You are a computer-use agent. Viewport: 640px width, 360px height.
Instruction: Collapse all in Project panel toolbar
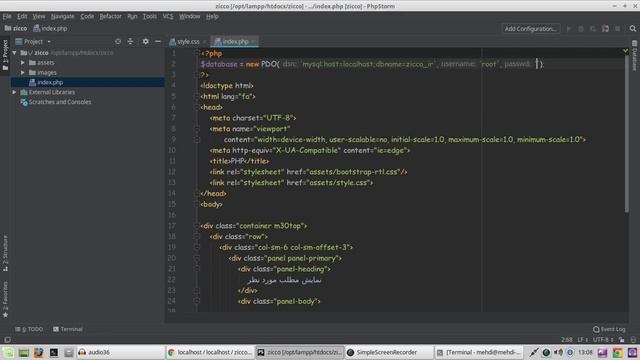tap(130, 41)
